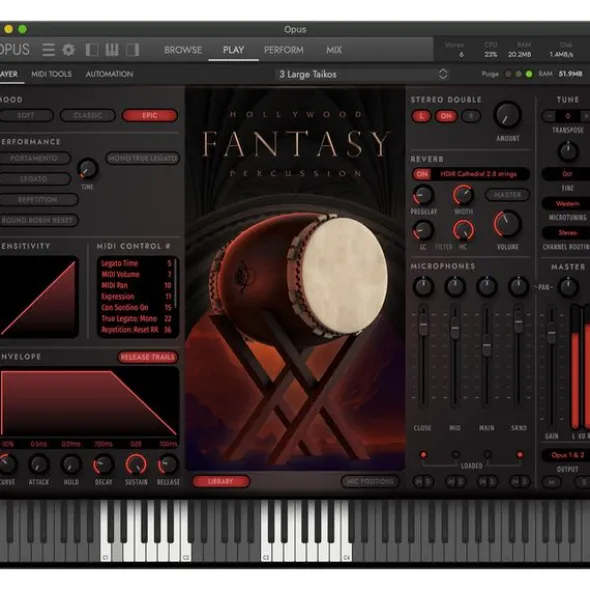Toggle Stereo Double R channel button
Viewport: 590px width, 591px height.
tap(471, 116)
